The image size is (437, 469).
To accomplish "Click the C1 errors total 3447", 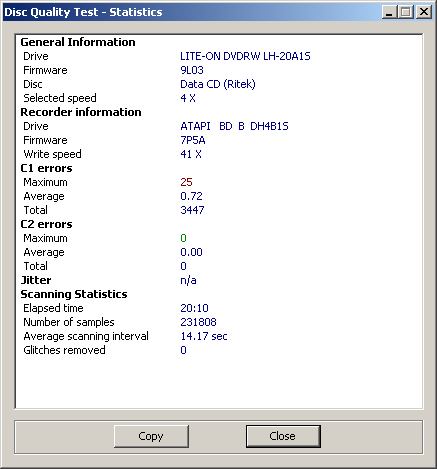I will click(x=192, y=210).
